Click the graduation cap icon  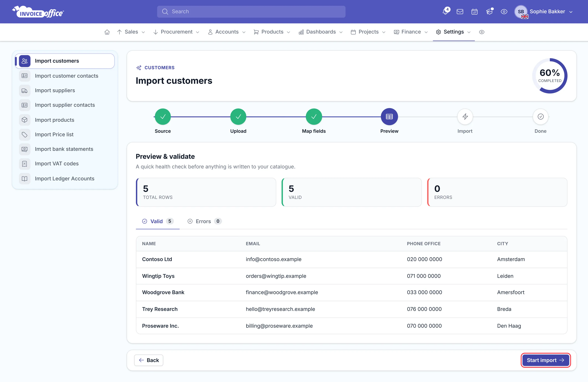[490, 12]
